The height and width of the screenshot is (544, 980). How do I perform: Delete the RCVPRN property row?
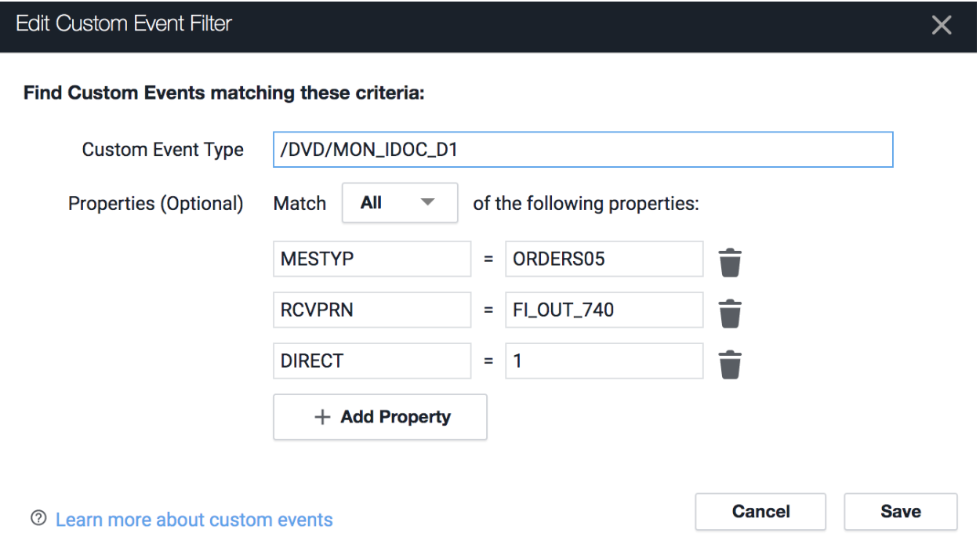coord(730,314)
